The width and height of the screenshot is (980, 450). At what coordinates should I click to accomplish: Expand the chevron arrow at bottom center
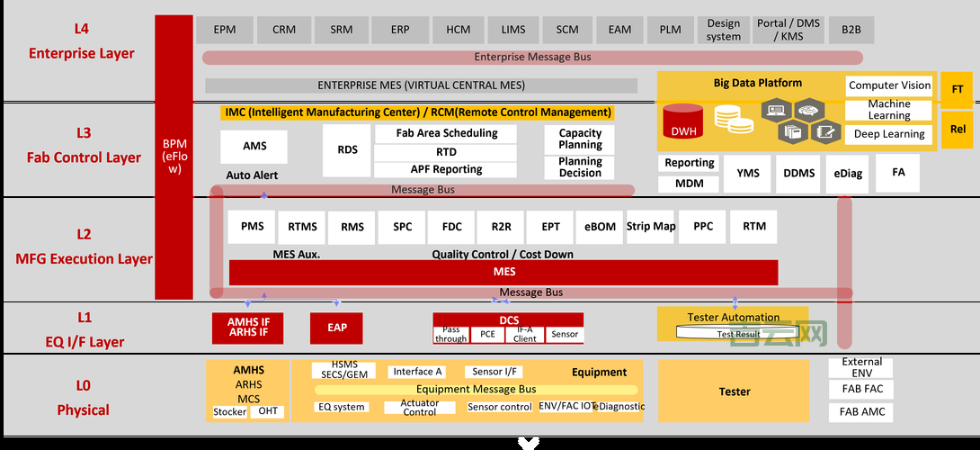(x=529, y=442)
